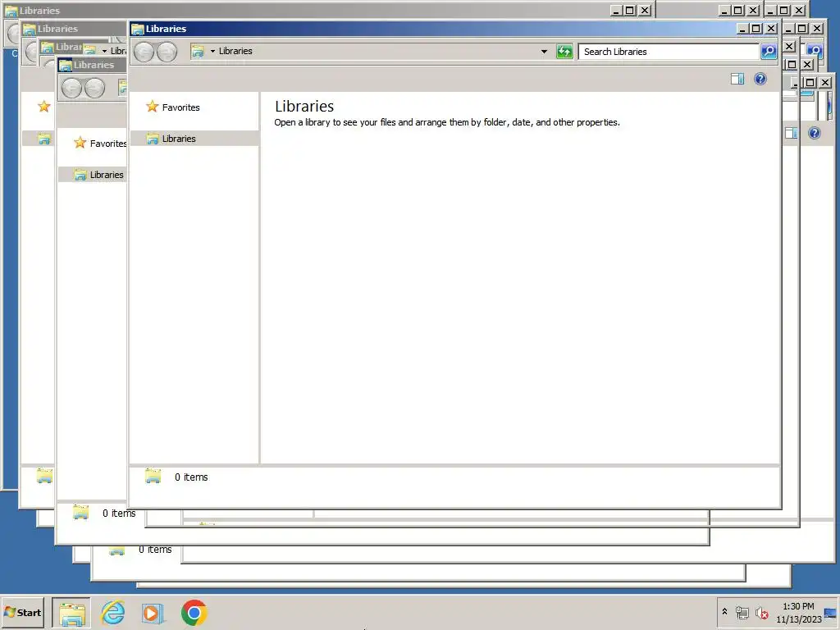This screenshot has height=630, width=840.
Task: Open Help in the background window at right
Action: click(x=814, y=133)
